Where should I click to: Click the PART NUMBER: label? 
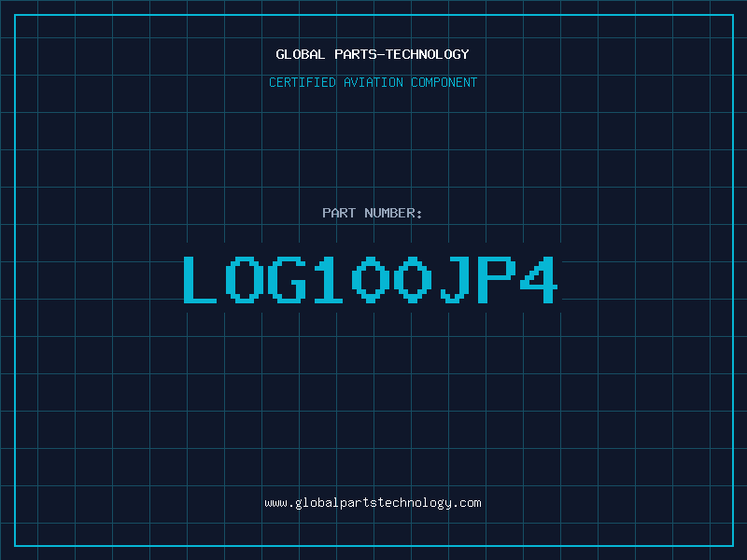pyautogui.click(x=373, y=213)
